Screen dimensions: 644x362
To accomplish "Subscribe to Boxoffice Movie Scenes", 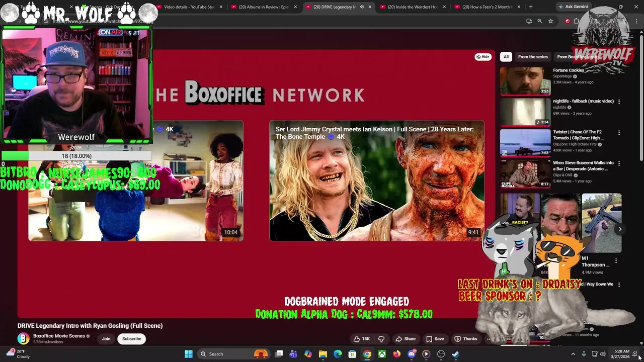I will coord(132,339).
